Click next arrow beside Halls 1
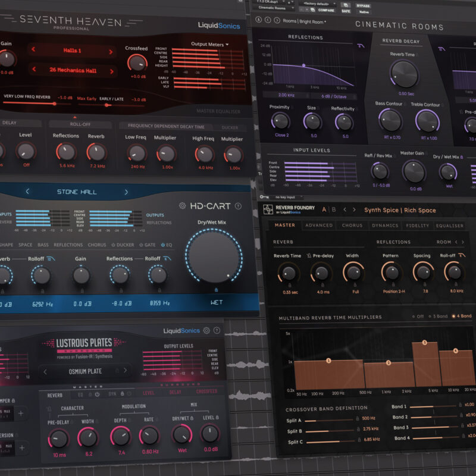 [x=111, y=52]
